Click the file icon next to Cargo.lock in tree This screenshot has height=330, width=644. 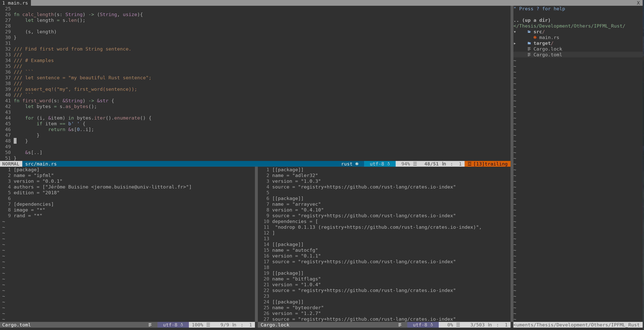coord(529,49)
